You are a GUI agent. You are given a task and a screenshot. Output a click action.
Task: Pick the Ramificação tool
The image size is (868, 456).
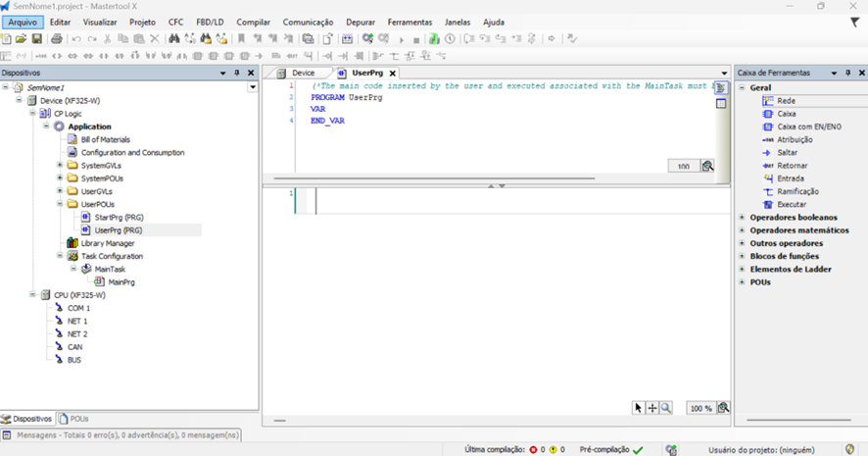(796, 191)
